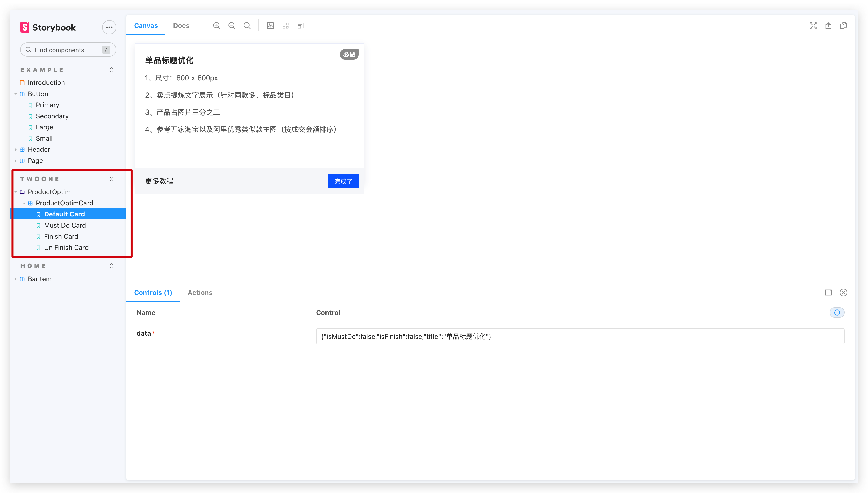Open the Storybook ellipsis menu
Image resolution: width=868 pixels, height=493 pixels.
(x=109, y=27)
